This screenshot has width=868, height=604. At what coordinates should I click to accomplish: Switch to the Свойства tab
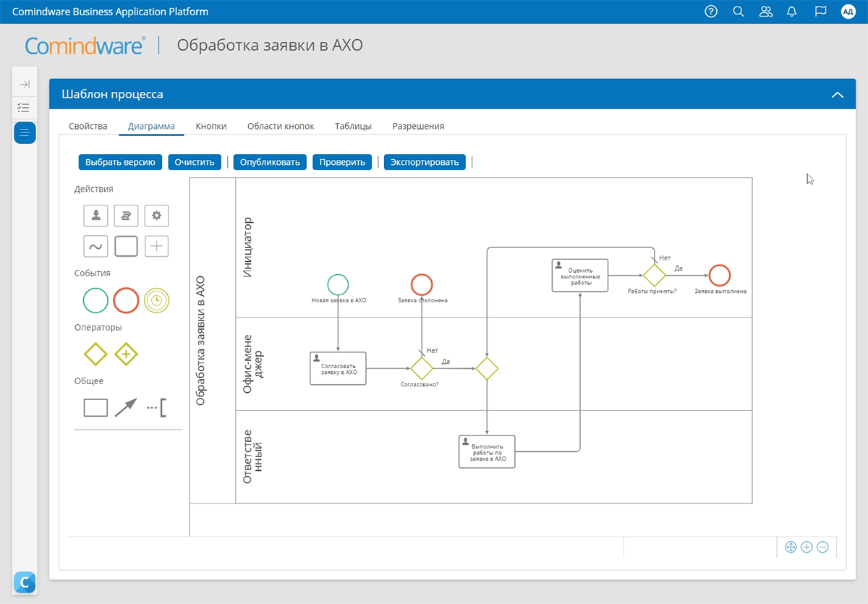pyautogui.click(x=88, y=126)
